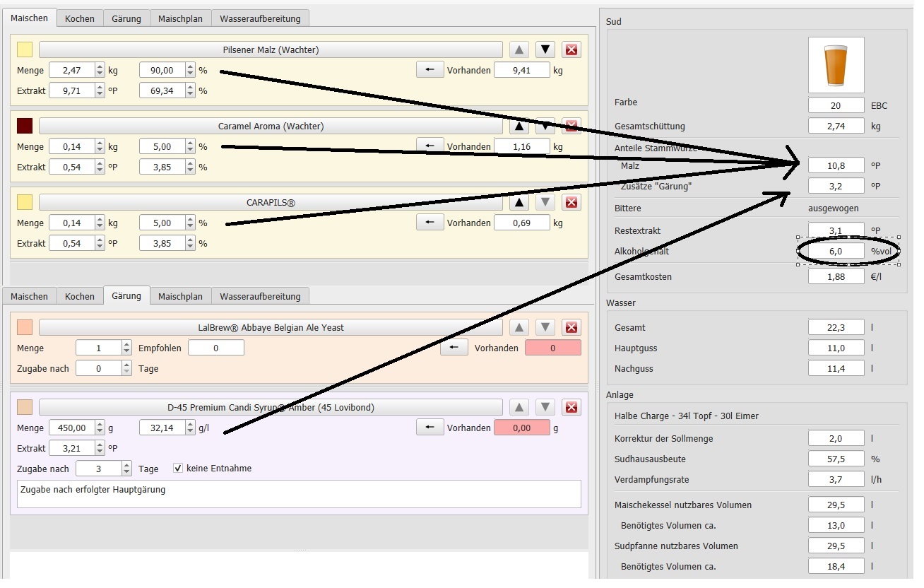Screen dimensions: 924x588
Task: Click the 'Zugabe nach erfolgter Hauptgärung' note field
Action: click(x=298, y=493)
